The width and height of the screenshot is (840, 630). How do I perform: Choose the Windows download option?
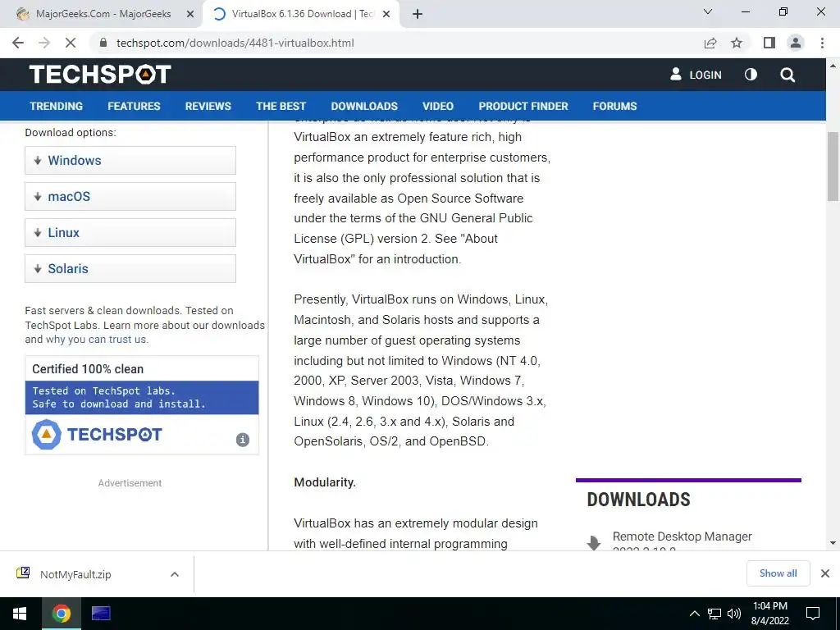click(x=130, y=160)
